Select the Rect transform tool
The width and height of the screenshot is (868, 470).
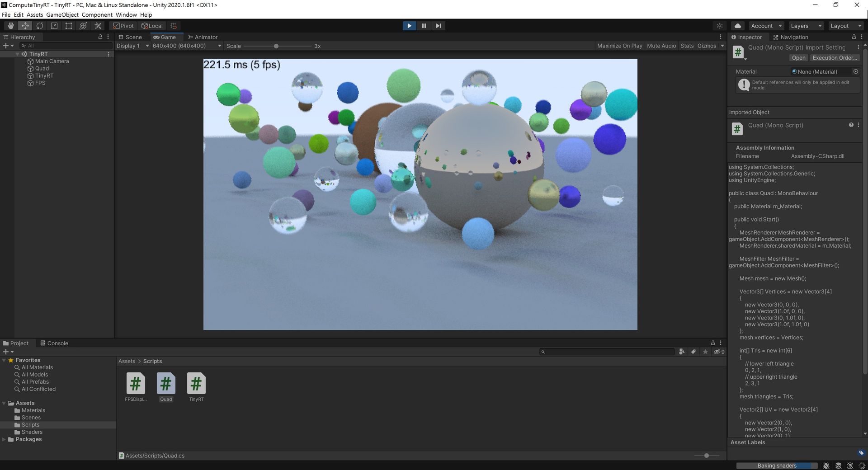[69, 26]
